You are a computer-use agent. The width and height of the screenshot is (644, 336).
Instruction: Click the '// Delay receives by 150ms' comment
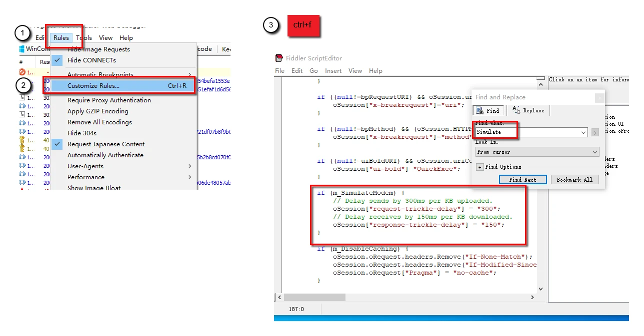[x=422, y=217]
